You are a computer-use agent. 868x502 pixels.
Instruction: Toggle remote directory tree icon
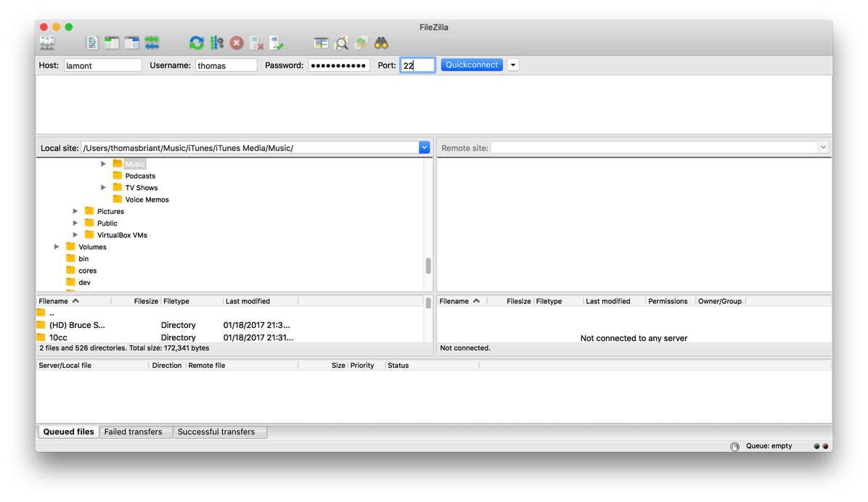click(x=132, y=43)
